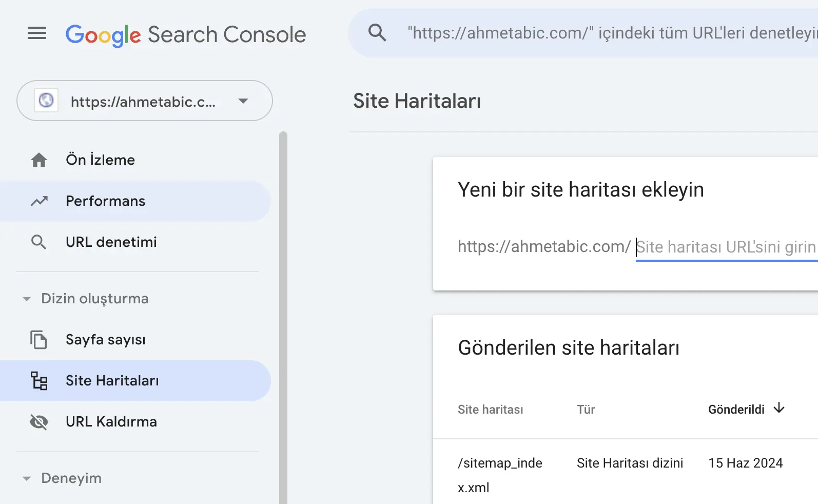Click the Gönderilen site haritaları heading
Screen dimensions: 818x504
pyautogui.click(x=569, y=348)
